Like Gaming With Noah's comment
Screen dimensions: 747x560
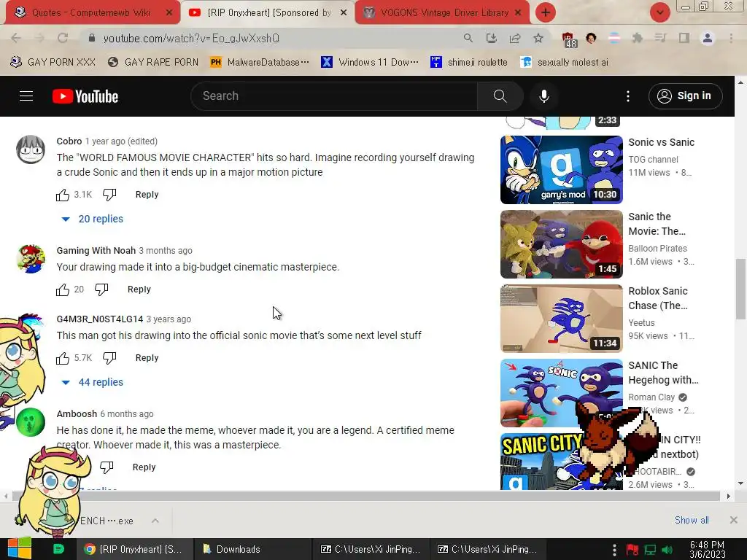63,289
